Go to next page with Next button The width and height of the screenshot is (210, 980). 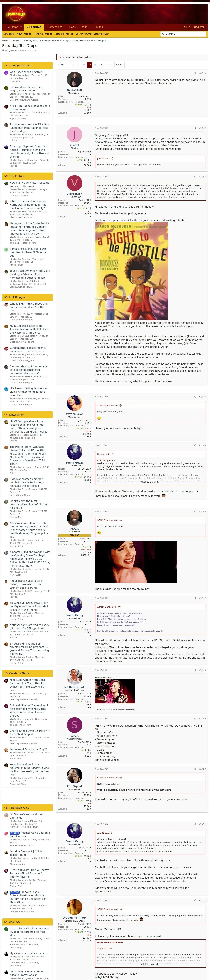(119, 65)
